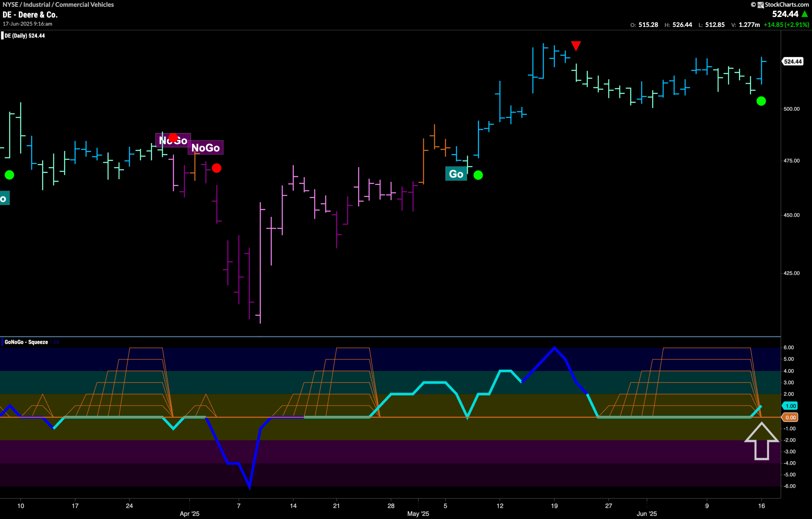Click the red down-triangle marker above May highs
This screenshot has width=812, height=519.
pyautogui.click(x=576, y=46)
